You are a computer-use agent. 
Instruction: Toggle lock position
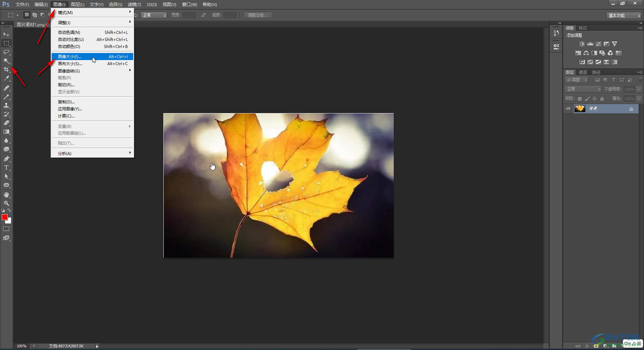594,99
